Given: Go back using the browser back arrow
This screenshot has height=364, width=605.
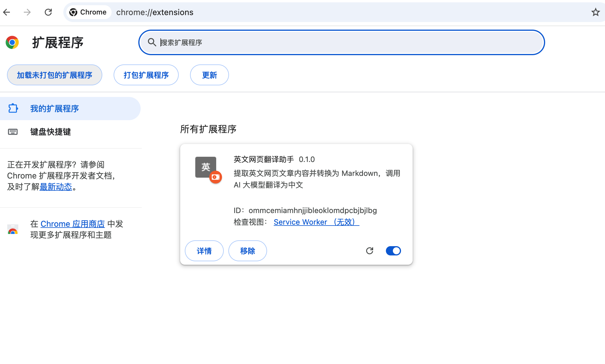Looking at the screenshot, I should [x=7, y=12].
